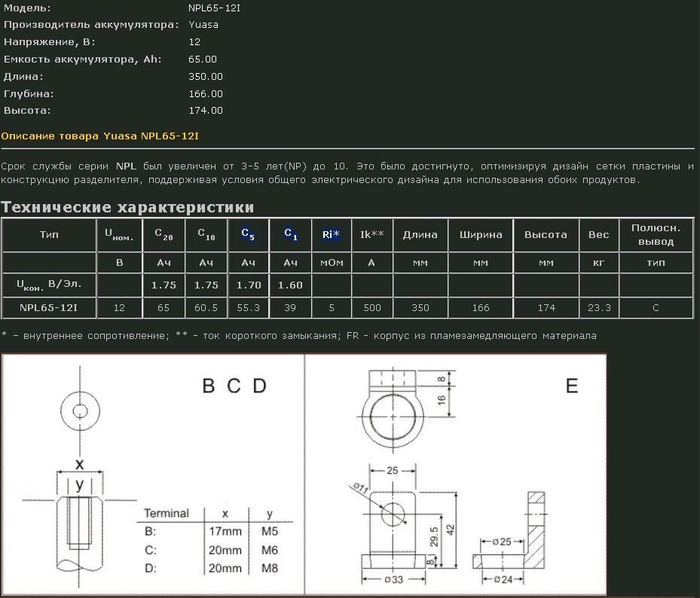The height and width of the screenshot is (598, 700).
Task: Select the C10 column header
Action: pos(206,234)
